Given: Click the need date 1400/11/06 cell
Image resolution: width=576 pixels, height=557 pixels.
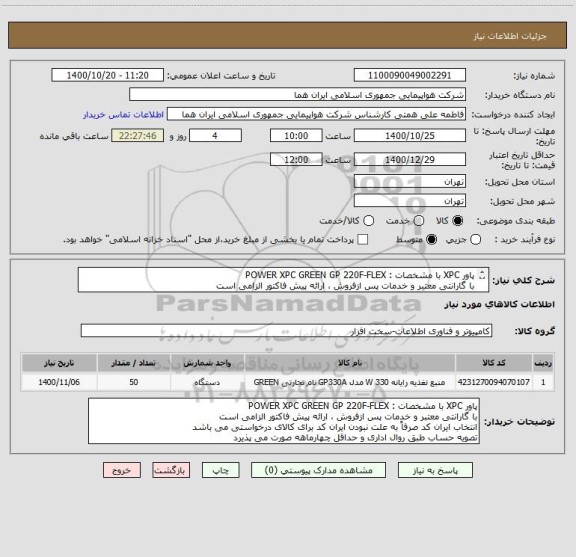Looking at the screenshot, I should 59,382.
